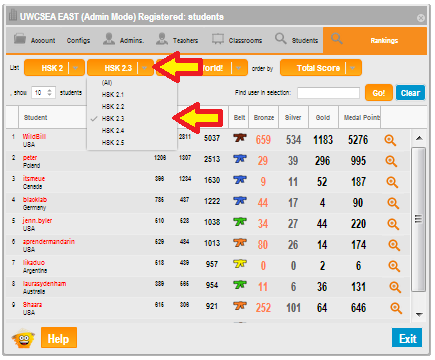The image size is (435, 360).
Task: Choose HSK 2.5 from the menu
Action: (113, 143)
